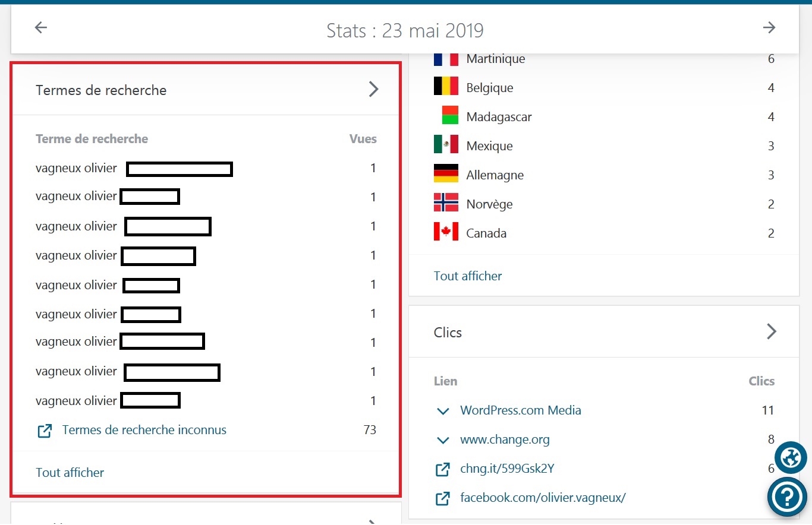Expand the WordPress.com Media row chevron

442,411
